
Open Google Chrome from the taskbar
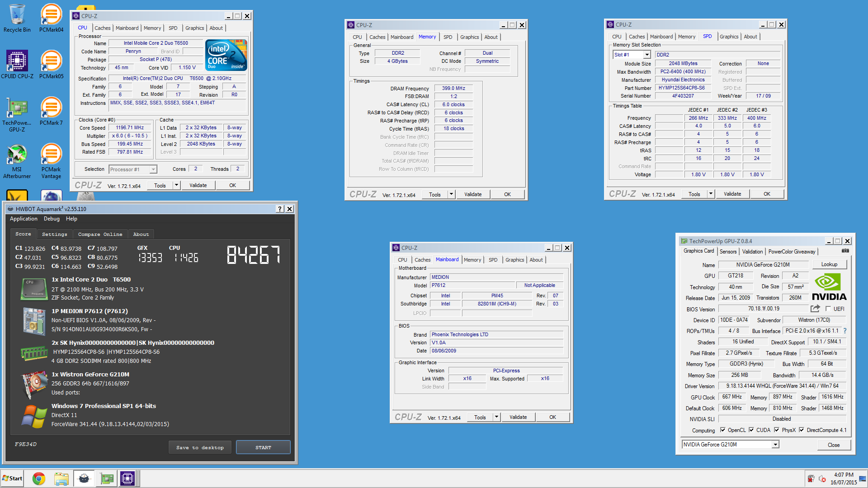pos(39,479)
